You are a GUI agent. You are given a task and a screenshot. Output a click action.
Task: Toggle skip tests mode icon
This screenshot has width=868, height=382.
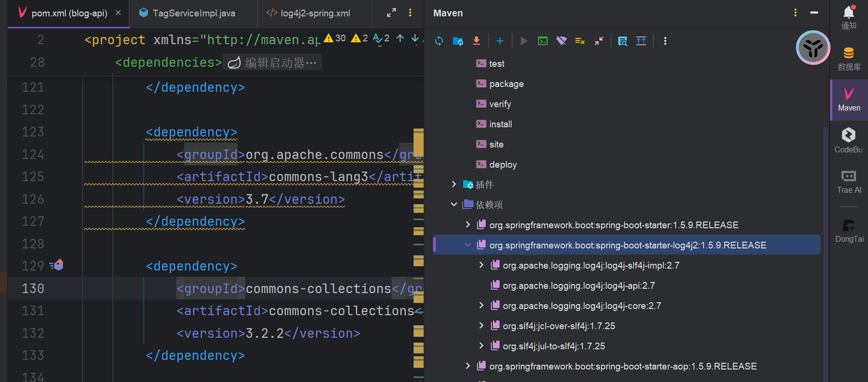580,41
